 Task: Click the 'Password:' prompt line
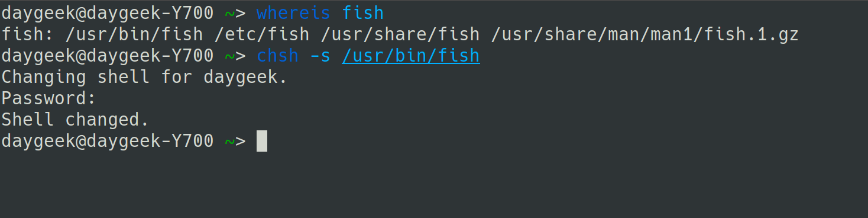click(48, 98)
